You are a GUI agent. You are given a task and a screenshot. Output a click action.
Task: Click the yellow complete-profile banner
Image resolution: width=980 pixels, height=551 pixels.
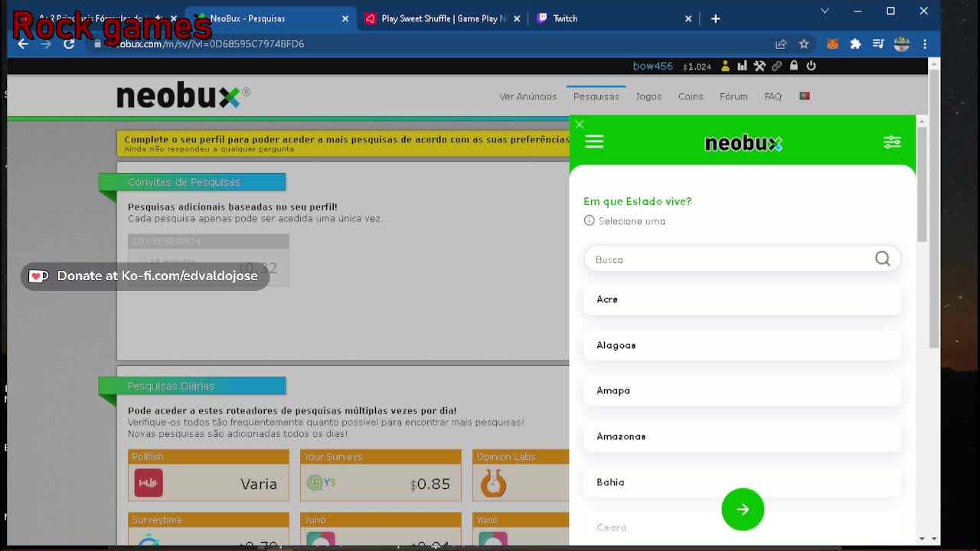[x=343, y=143]
